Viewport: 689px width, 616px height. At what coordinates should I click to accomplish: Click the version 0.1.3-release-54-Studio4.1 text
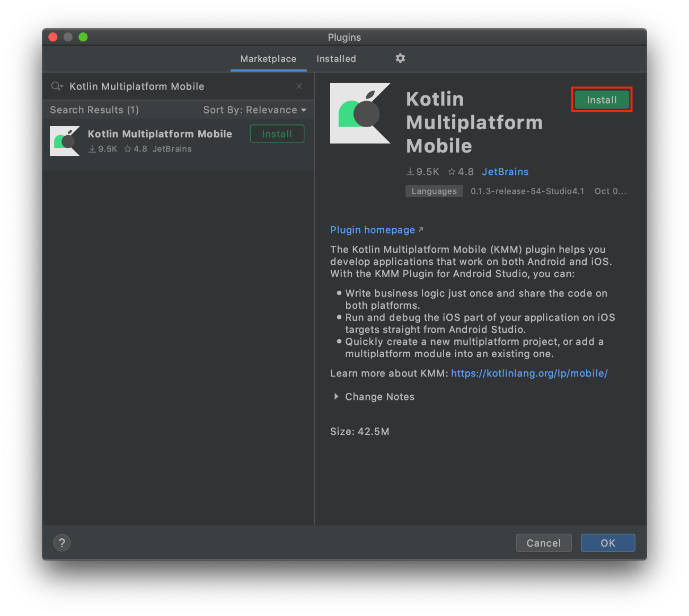click(527, 191)
